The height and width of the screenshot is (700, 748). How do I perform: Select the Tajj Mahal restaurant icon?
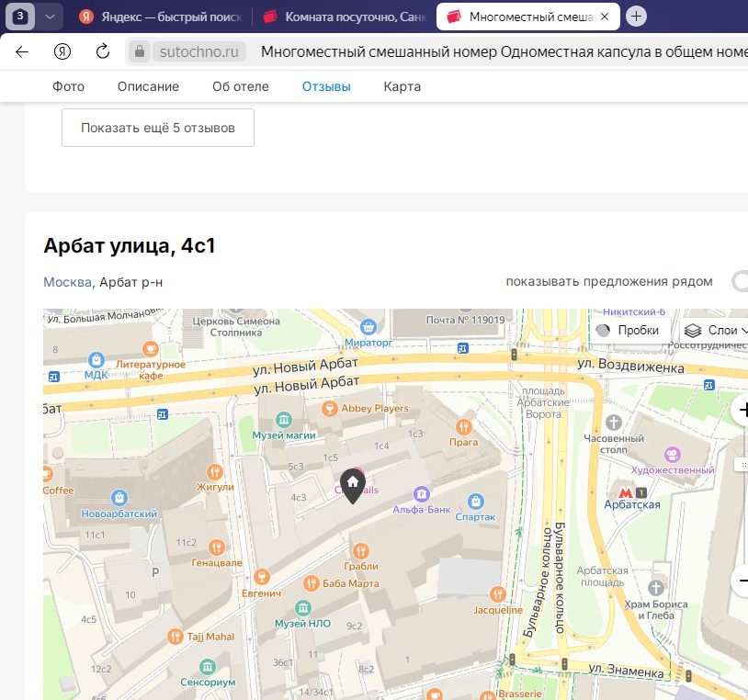pos(176,635)
